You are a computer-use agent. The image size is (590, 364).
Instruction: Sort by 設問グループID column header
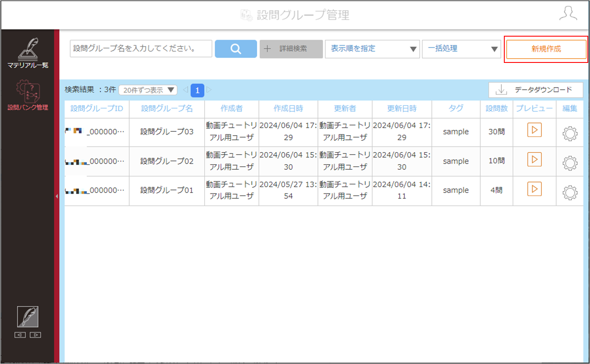click(x=97, y=109)
